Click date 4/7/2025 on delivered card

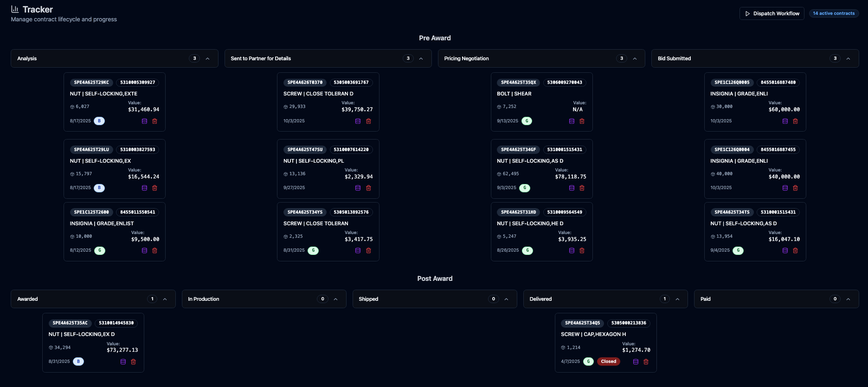click(x=570, y=362)
